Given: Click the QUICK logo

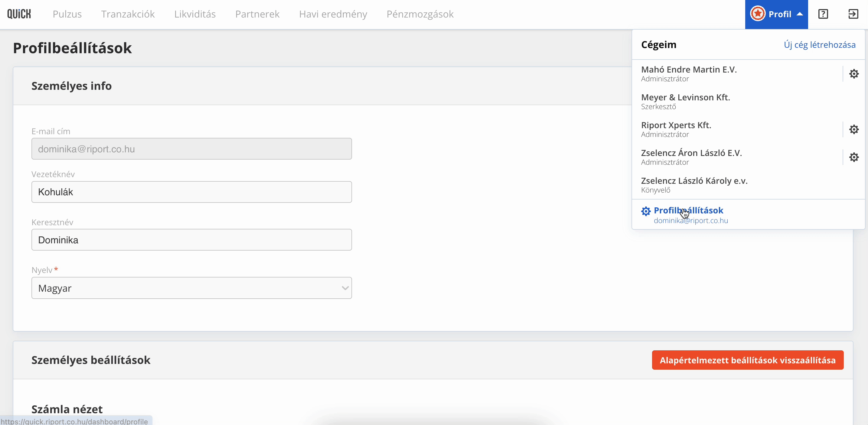Looking at the screenshot, I should [x=19, y=14].
